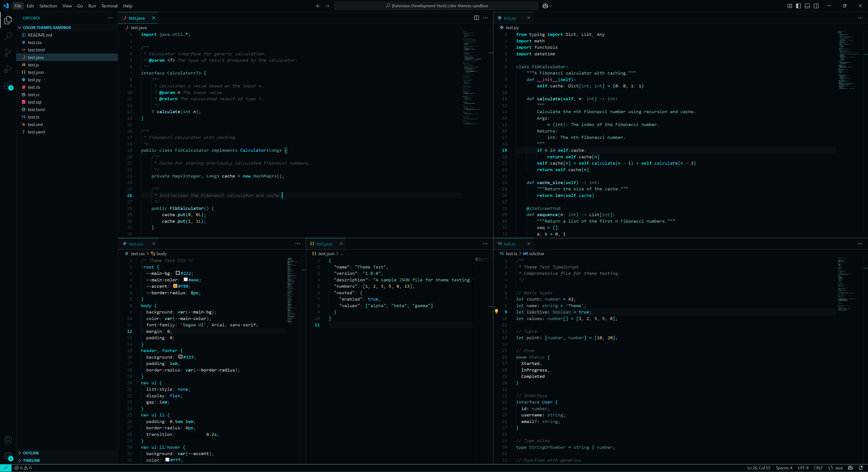
Task: Switch to the test.json tab
Action: point(324,244)
